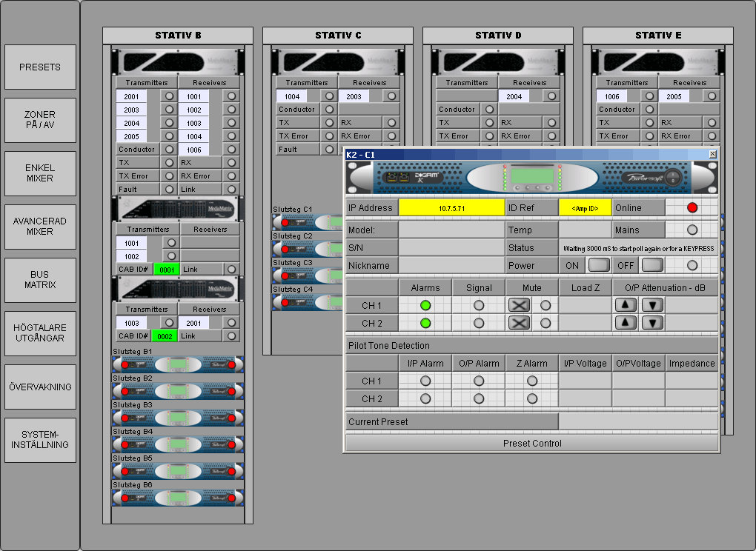Open SYSTEM-INSTÄLLNING settings

tap(40, 440)
